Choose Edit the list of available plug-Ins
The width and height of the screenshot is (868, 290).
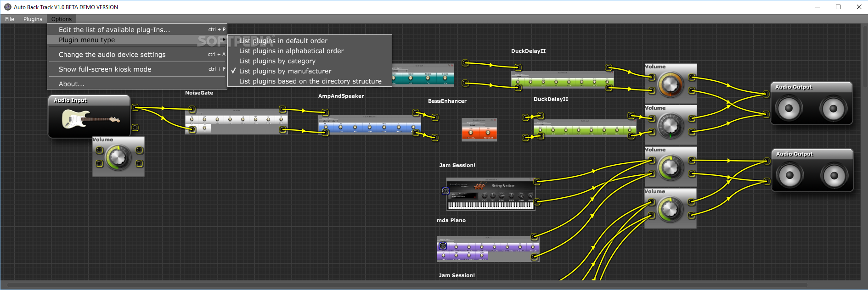(137, 30)
